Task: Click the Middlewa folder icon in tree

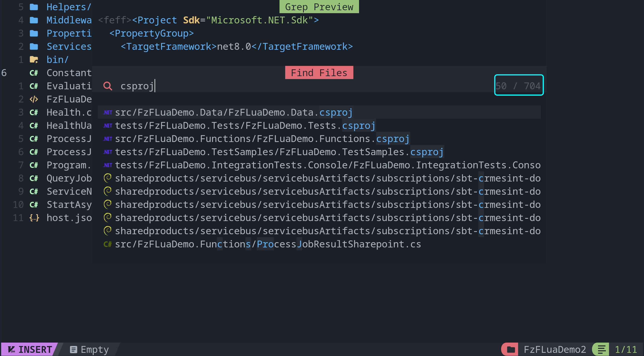Action: pyautogui.click(x=34, y=20)
